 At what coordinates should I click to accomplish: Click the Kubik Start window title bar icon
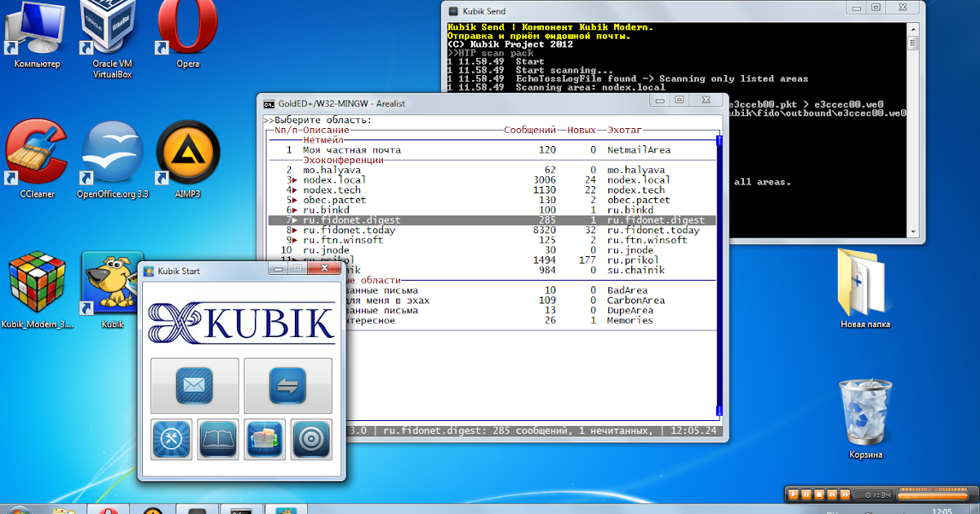tap(149, 271)
